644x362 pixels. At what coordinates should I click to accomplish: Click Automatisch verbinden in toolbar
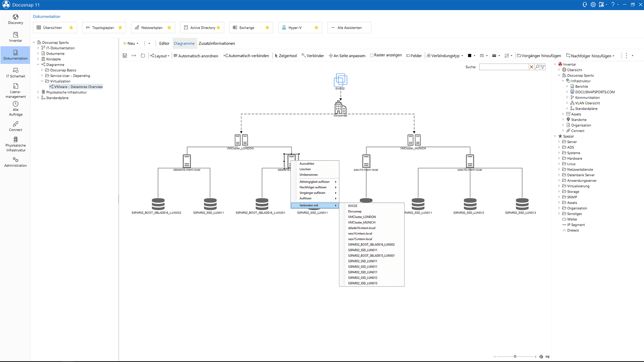[x=246, y=56]
